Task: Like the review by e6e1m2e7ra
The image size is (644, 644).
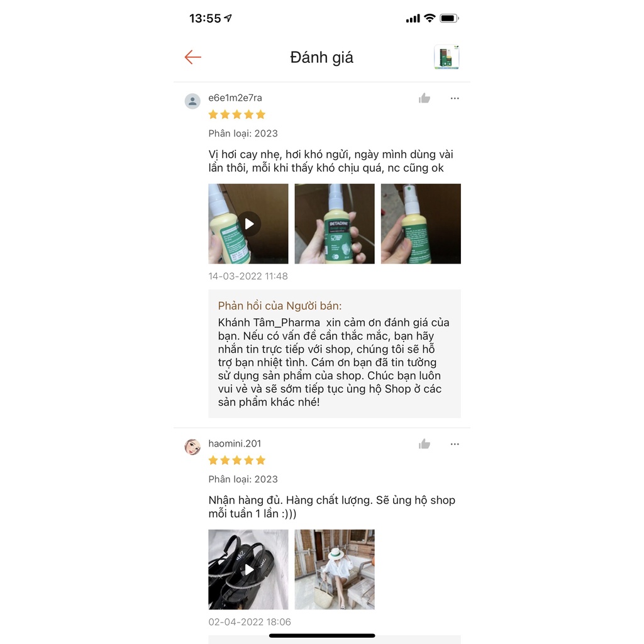Action: pyautogui.click(x=425, y=98)
